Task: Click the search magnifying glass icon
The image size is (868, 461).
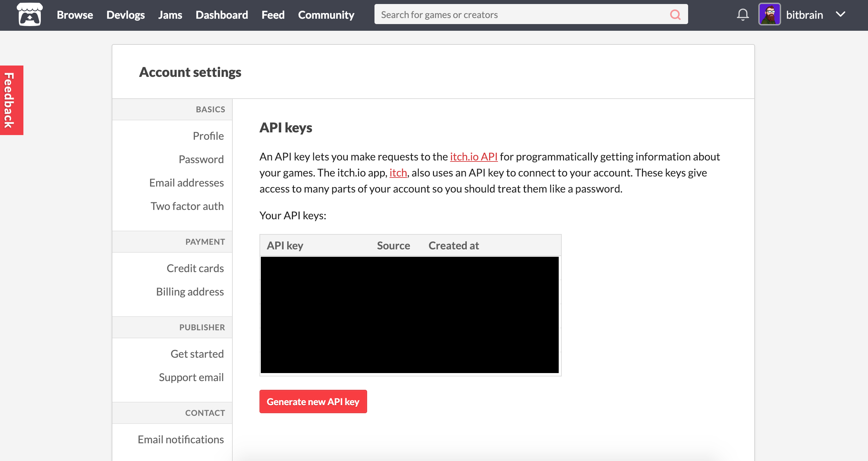Action: coord(676,14)
